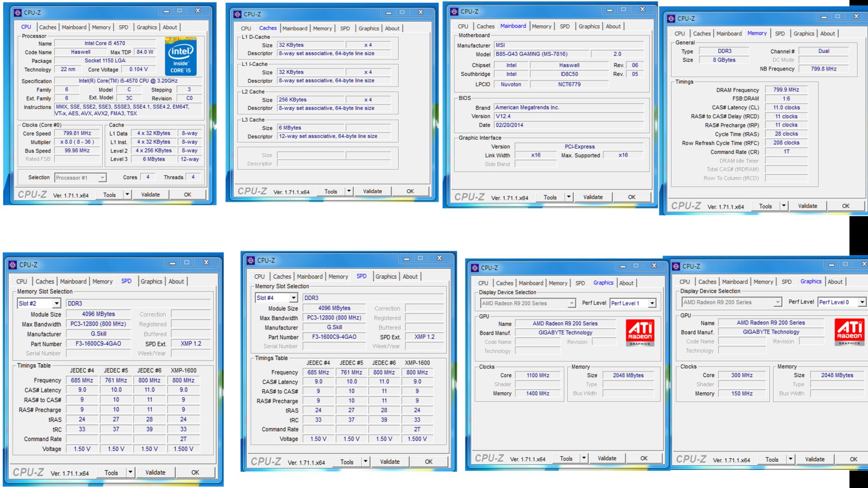
Task: Open the Perf Level 1 dropdown
Action: (x=652, y=303)
